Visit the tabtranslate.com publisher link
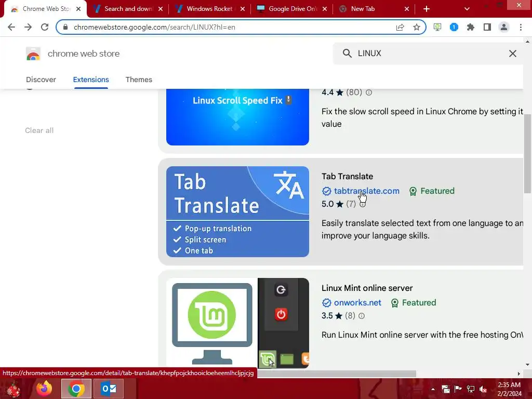 point(366,191)
